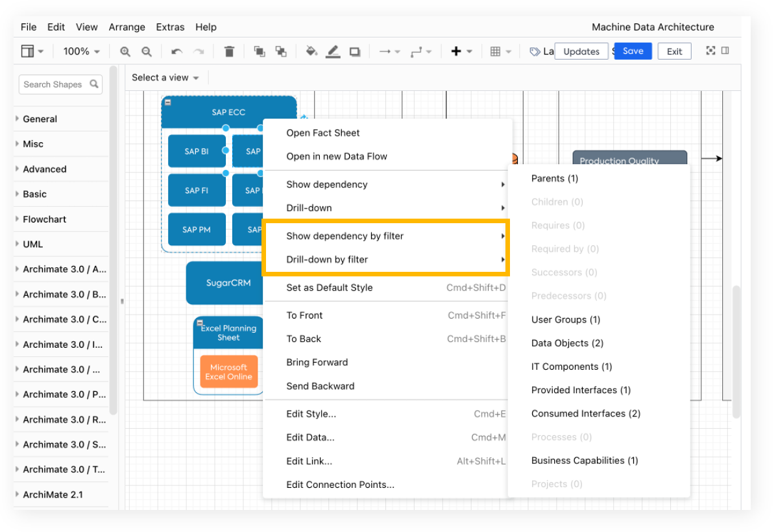This screenshot has width=776, height=532.
Task: Open the Drill-down submenu
Action: click(387, 208)
